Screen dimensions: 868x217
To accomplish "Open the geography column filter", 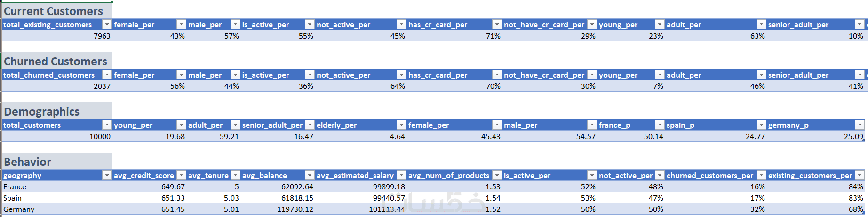I will coord(107,175).
